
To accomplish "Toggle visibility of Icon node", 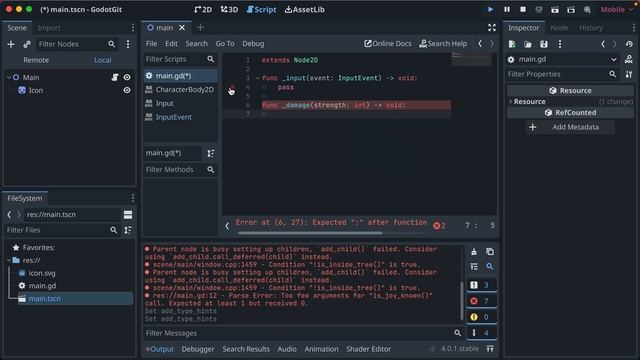I will point(127,90).
